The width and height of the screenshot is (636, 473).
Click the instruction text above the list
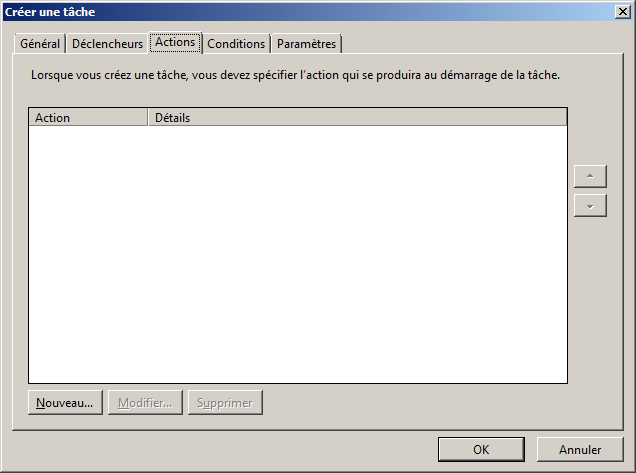pos(295,75)
